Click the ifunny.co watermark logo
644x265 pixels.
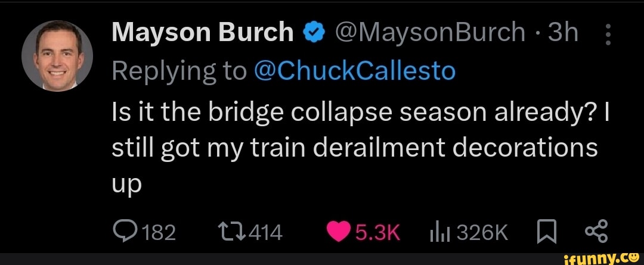click(x=602, y=257)
